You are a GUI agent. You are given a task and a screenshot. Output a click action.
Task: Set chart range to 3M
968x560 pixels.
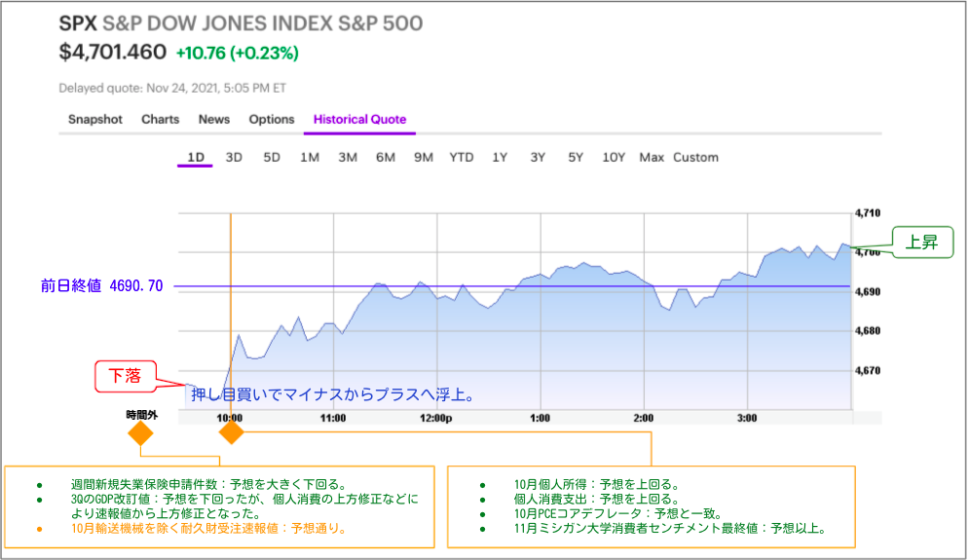(x=348, y=158)
